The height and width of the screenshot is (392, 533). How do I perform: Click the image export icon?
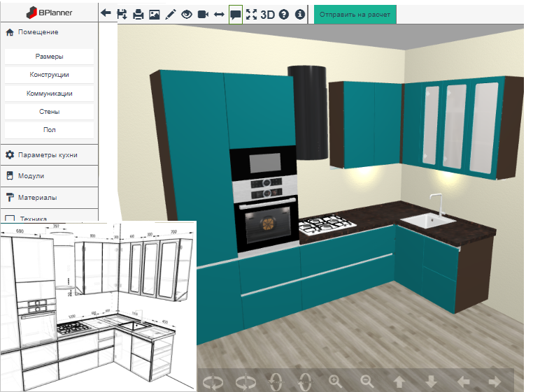click(x=155, y=14)
